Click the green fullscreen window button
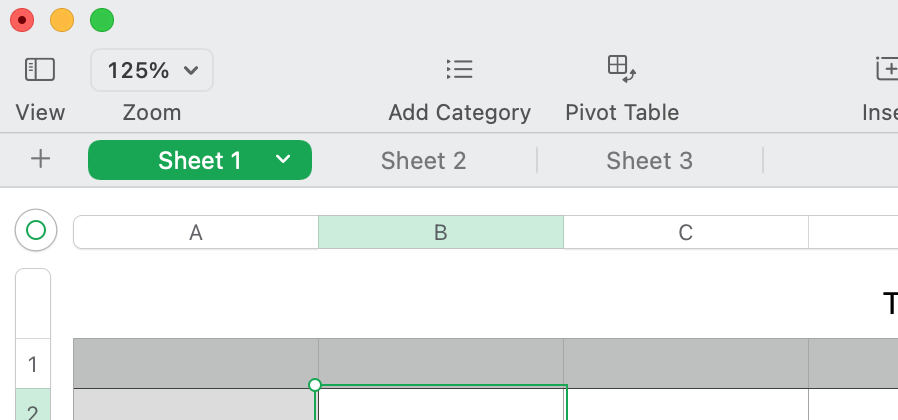 [x=102, y=20]
